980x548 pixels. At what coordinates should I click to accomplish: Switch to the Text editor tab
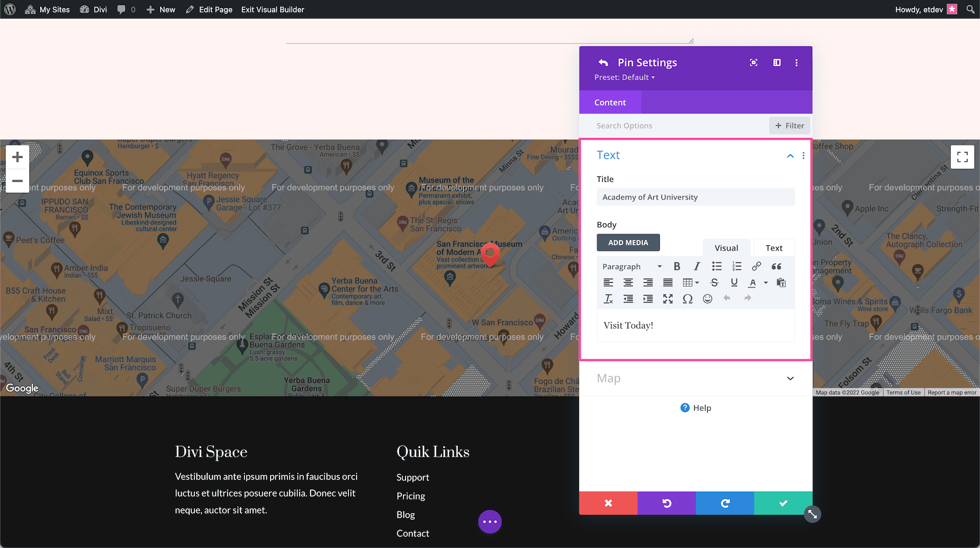[x=774, y=247]
